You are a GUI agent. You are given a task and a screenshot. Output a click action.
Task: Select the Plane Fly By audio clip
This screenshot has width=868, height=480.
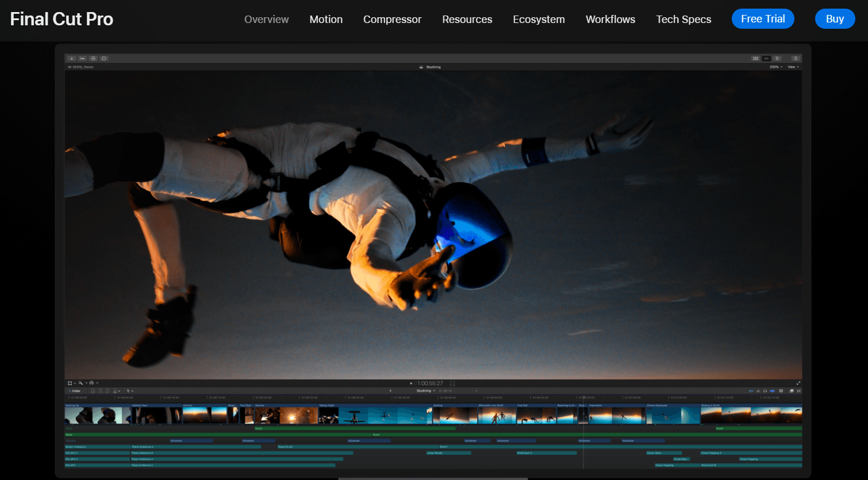(x=358, y=447)
